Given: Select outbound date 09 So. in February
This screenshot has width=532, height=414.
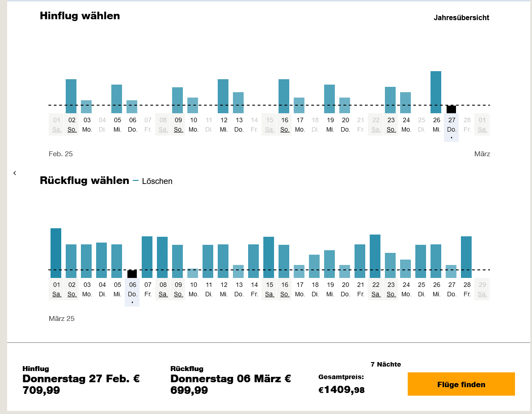Looking at the screenshot, I should click(x=178, y=124).
